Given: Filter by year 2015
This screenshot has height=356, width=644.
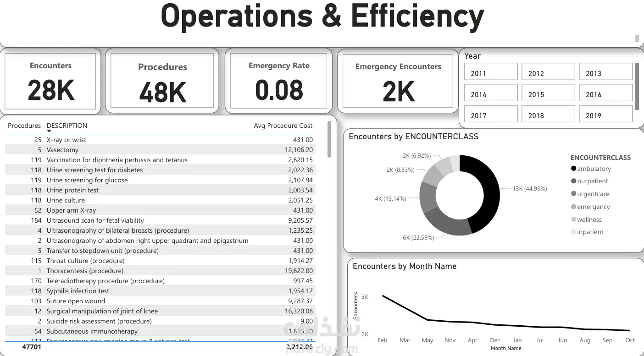Looking at the screenshot, I should tap(548, 93).
